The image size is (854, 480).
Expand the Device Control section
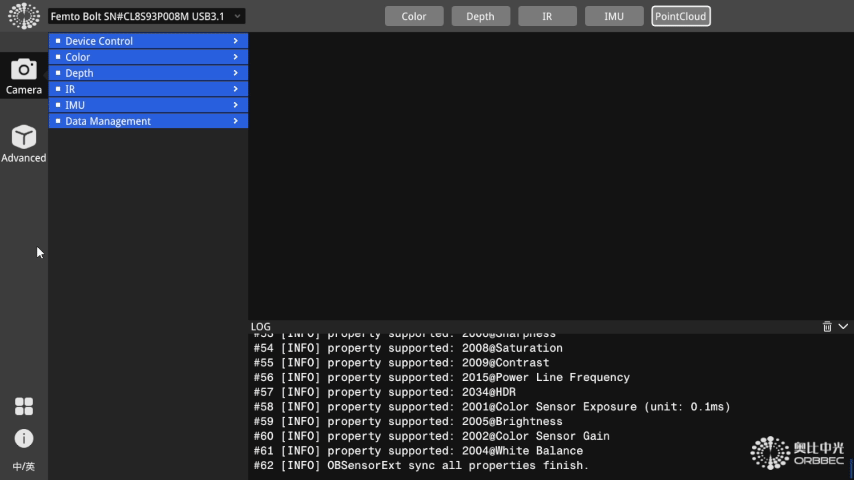[148, 41]
